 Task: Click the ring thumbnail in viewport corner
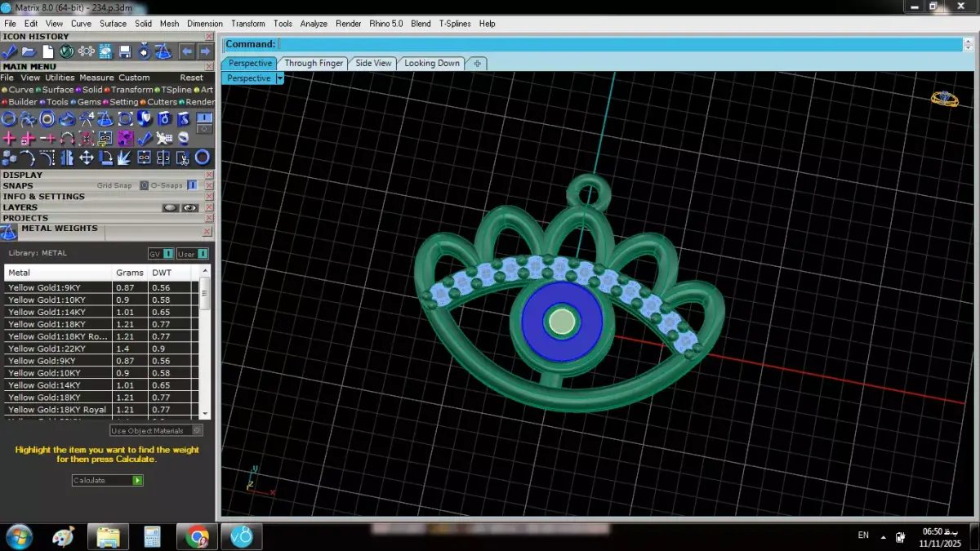pyautogui.click(x=946, y=99)
